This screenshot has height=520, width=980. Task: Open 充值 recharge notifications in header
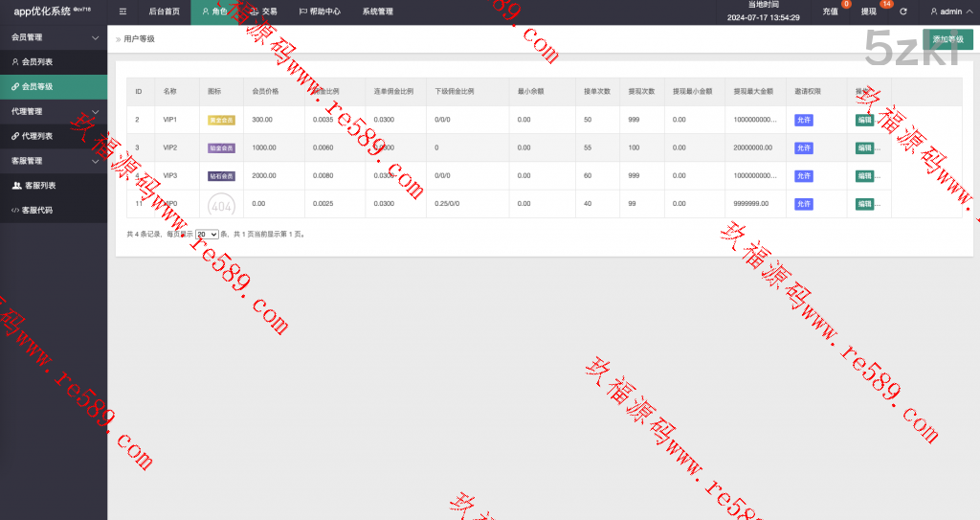[x=830, y=11]
